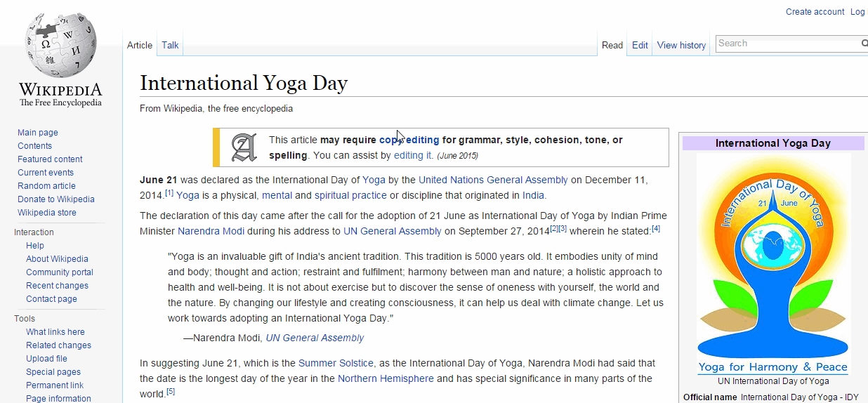Open the Yoga link after 'International Day of'

click(x=374, y=180)
